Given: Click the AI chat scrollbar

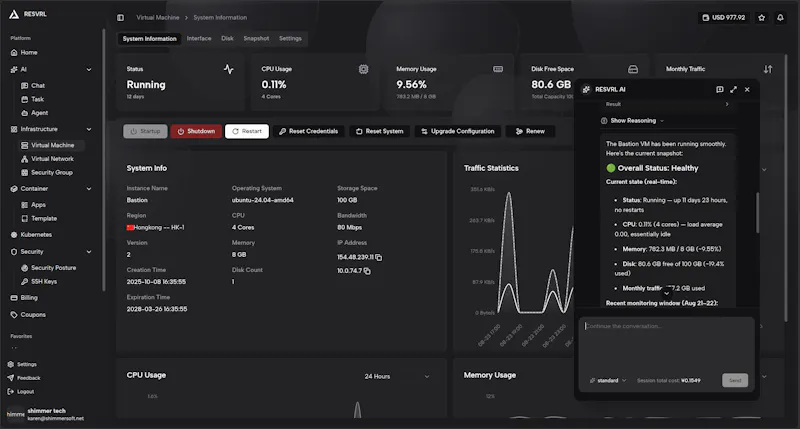Looking at the screenshot, I should click(x=758, y=213).
